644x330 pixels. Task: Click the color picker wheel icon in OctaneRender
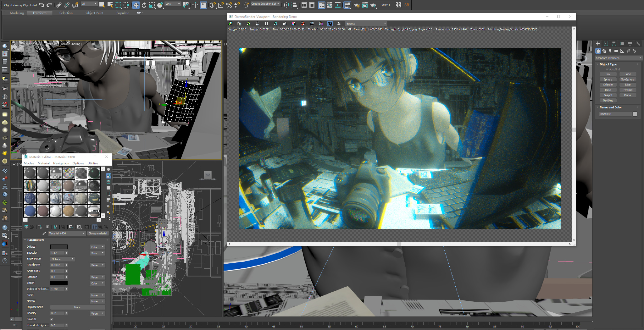pyautogui.click(x=293, y=24)
